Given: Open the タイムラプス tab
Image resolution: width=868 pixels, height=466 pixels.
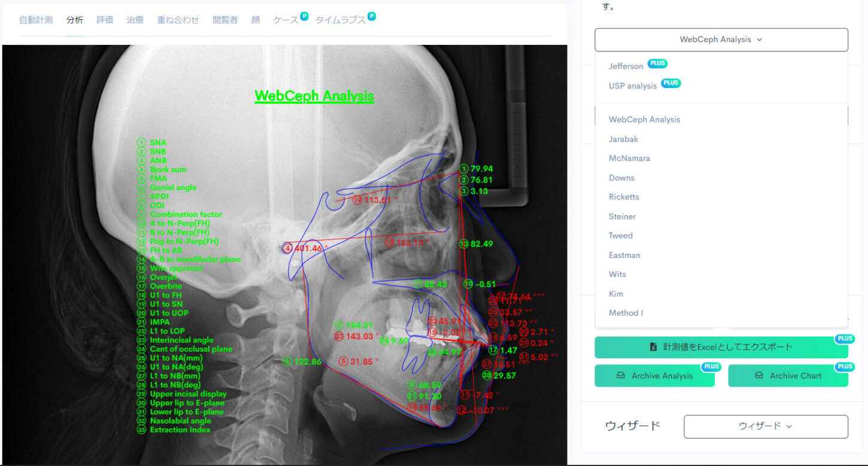Looking at the screenshot, I should tap(340, 20).
